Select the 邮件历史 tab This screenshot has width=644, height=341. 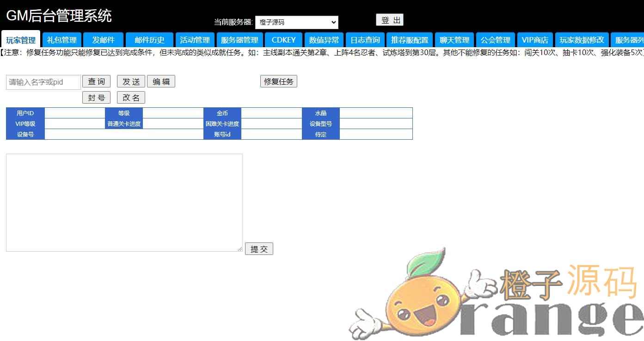click(x=150, y=40)
